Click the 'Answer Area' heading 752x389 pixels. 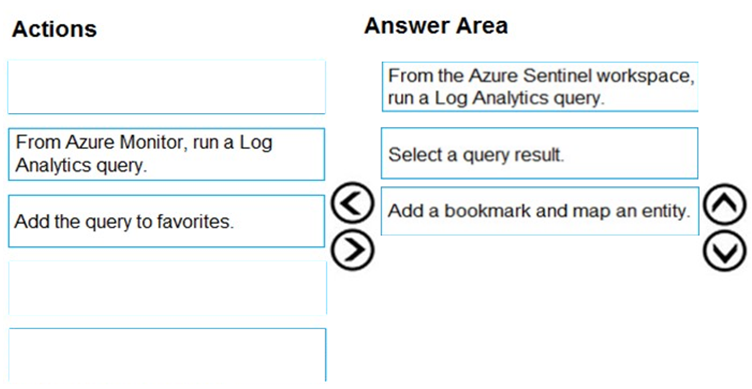point(435,25)
